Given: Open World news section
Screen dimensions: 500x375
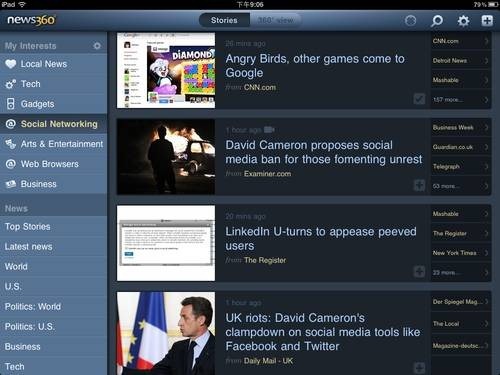Looking at the screenshot, I should click(53, 267).
